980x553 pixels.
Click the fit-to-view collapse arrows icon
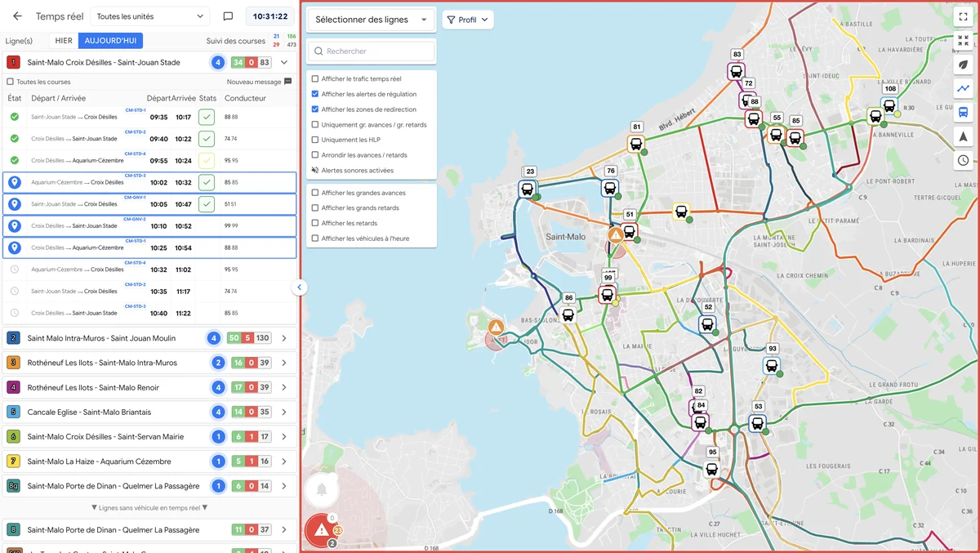coord(964,40)
